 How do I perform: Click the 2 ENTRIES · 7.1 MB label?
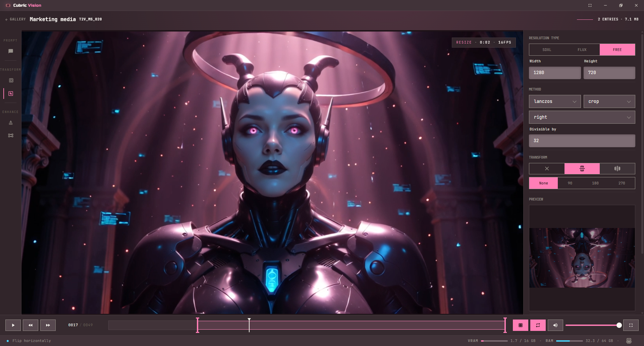click(618, 19)
